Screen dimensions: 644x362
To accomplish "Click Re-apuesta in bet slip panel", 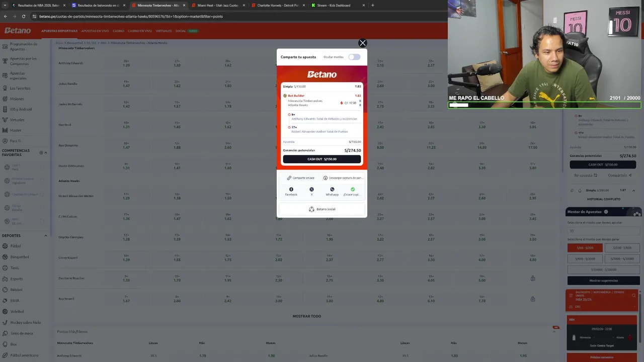I will tap(586, 175).
